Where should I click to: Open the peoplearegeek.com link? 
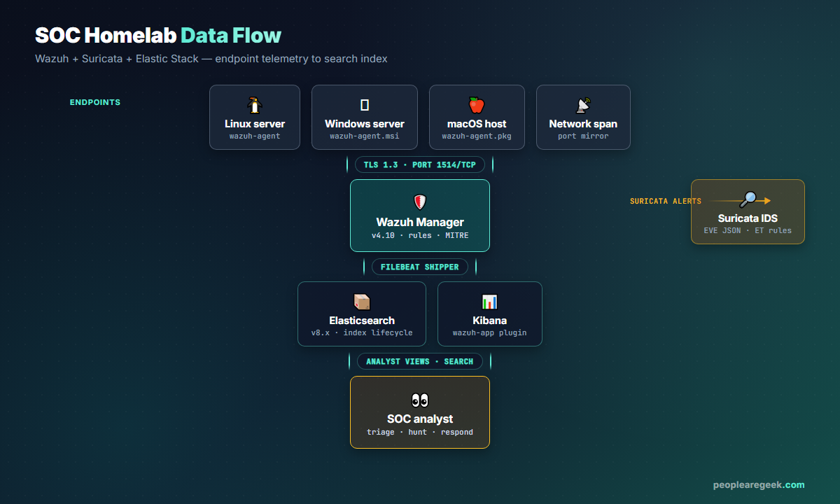(759, 484)
